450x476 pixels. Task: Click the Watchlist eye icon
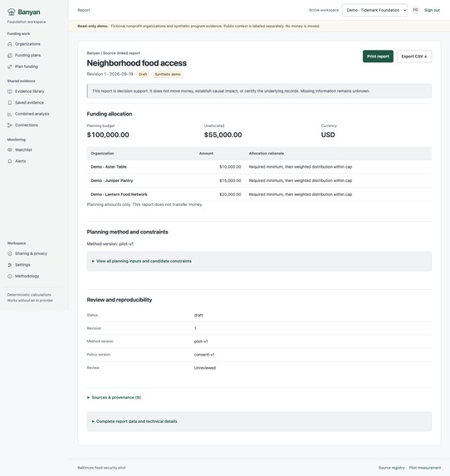coord(10,150)
